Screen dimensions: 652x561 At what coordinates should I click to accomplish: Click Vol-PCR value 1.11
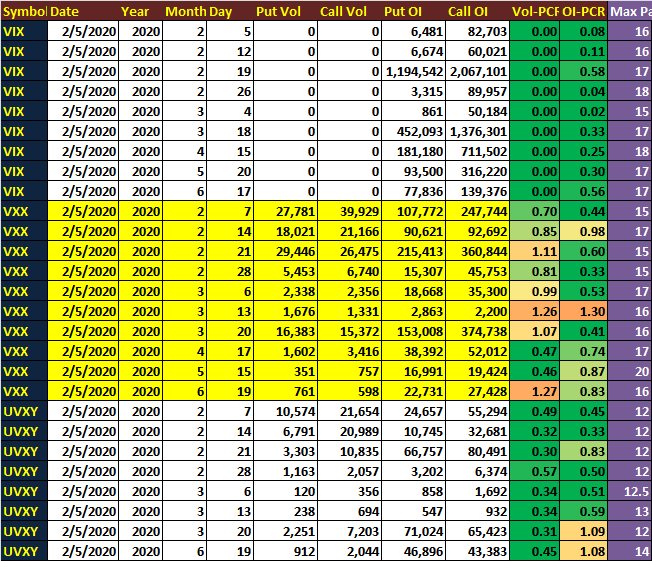(x=535, y=251)
